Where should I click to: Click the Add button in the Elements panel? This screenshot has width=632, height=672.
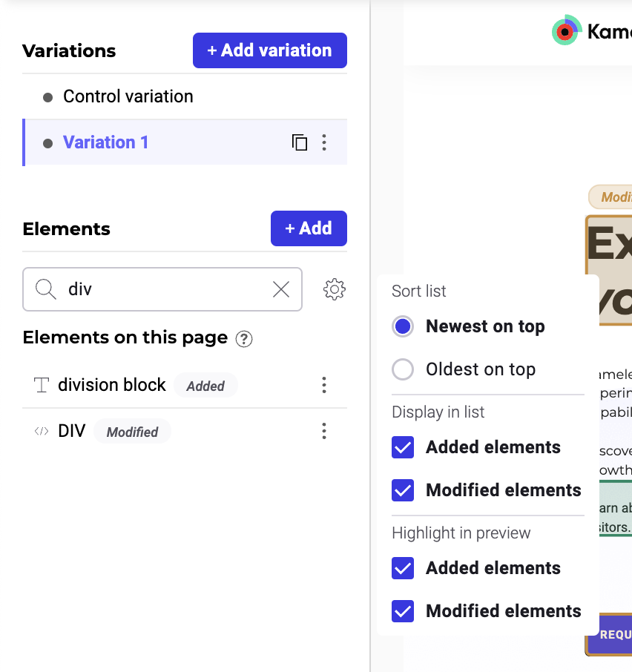coord(309,228)
